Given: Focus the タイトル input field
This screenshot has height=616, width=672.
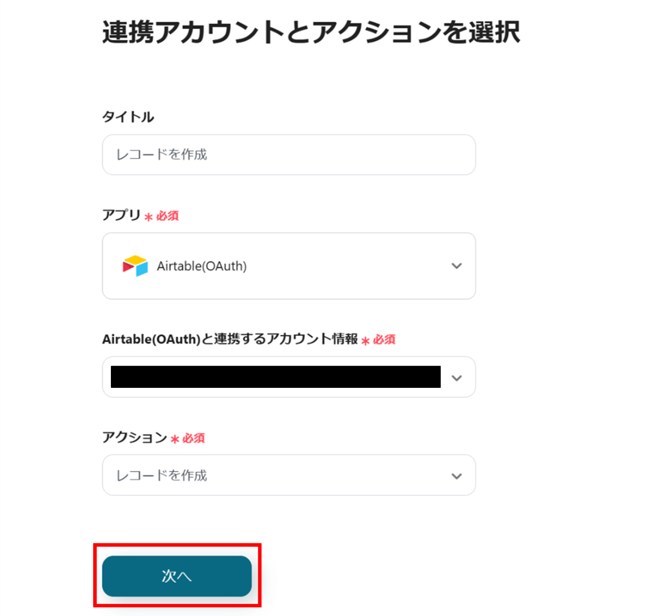Looking at the screenshot, I should pyautogui.click(x=289, y=155).
